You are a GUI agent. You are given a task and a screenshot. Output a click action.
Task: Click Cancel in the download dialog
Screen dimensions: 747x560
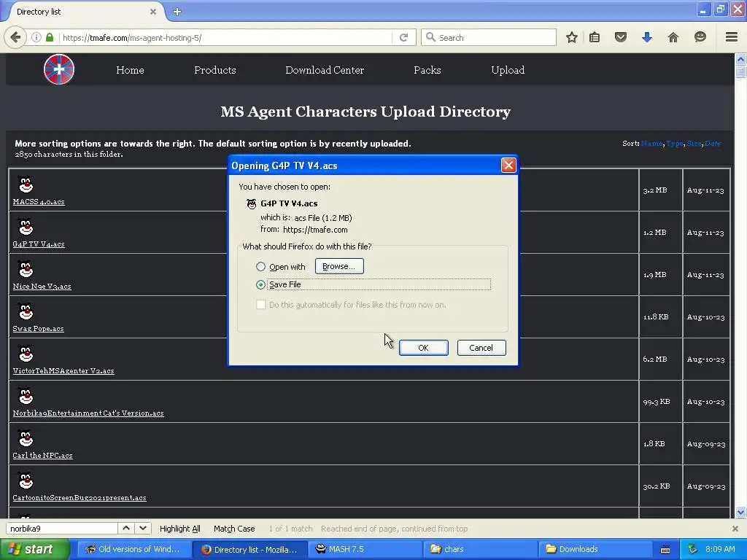coord(481,348)
